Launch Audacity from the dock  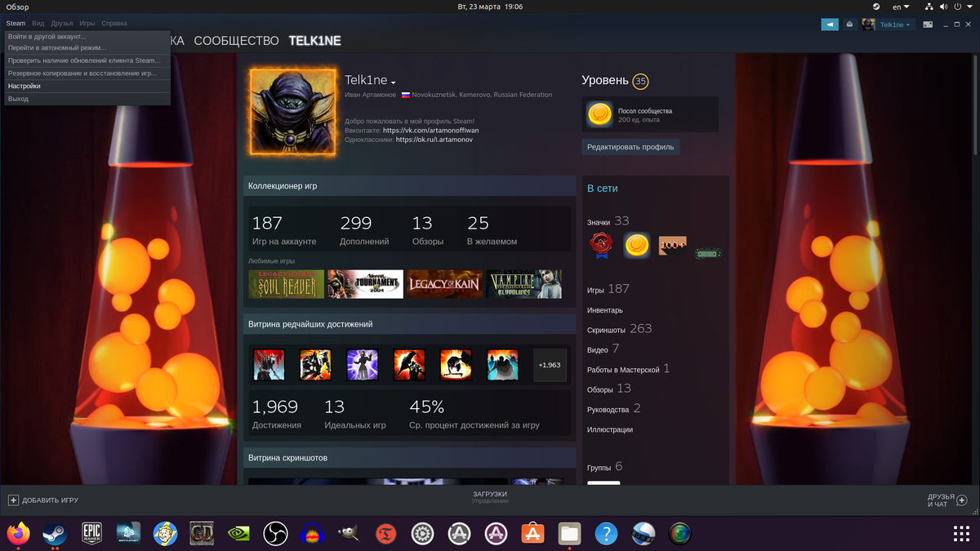[x=312, y=534]
